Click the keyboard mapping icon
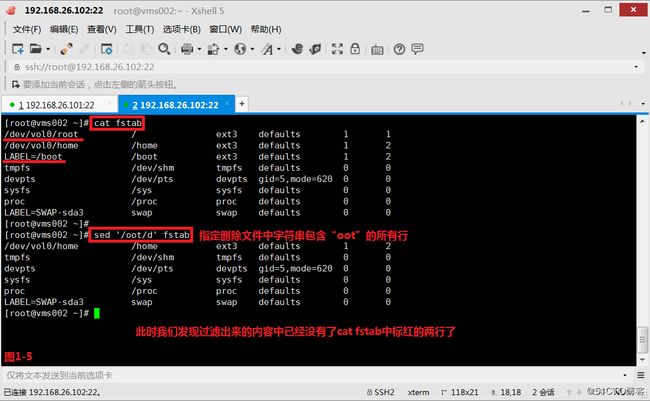 point(377,50)
